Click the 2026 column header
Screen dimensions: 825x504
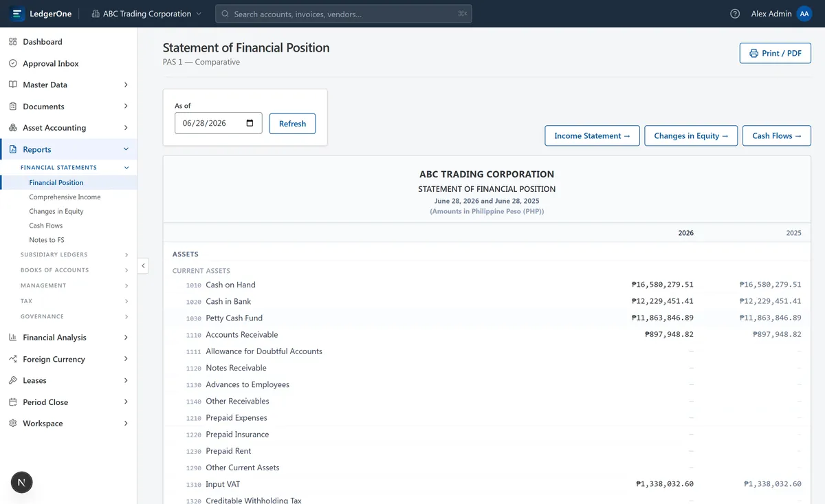point(685,233)
